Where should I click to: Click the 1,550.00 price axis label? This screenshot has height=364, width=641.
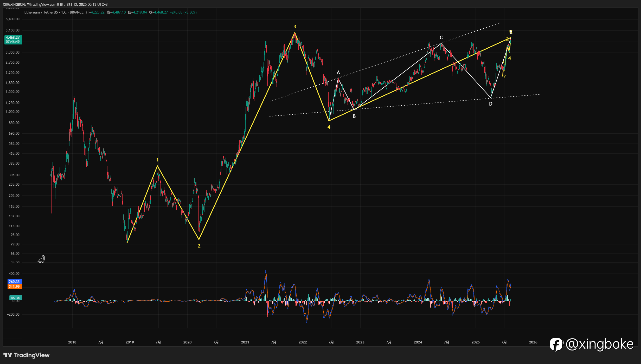(x=12, y=92)
